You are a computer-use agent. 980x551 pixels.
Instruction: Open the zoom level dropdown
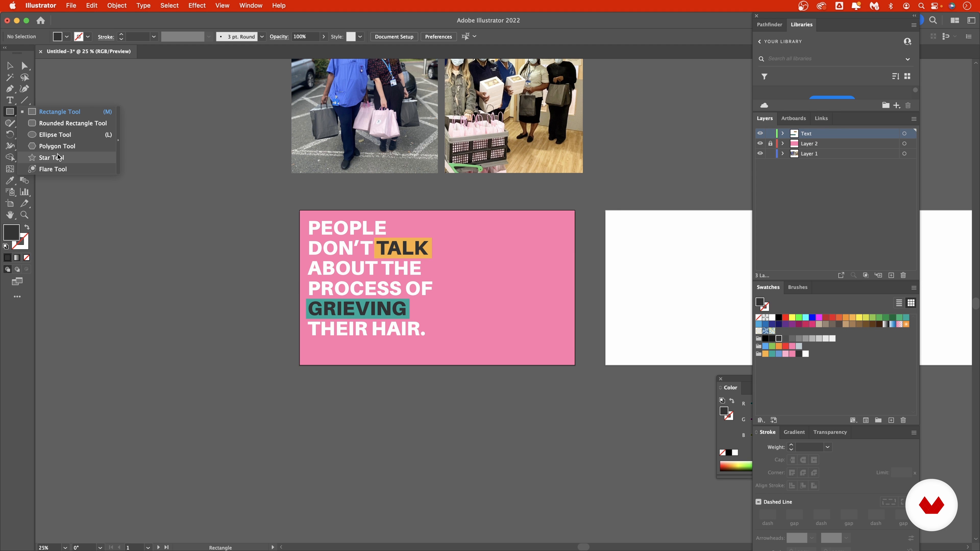pos(65,548)
